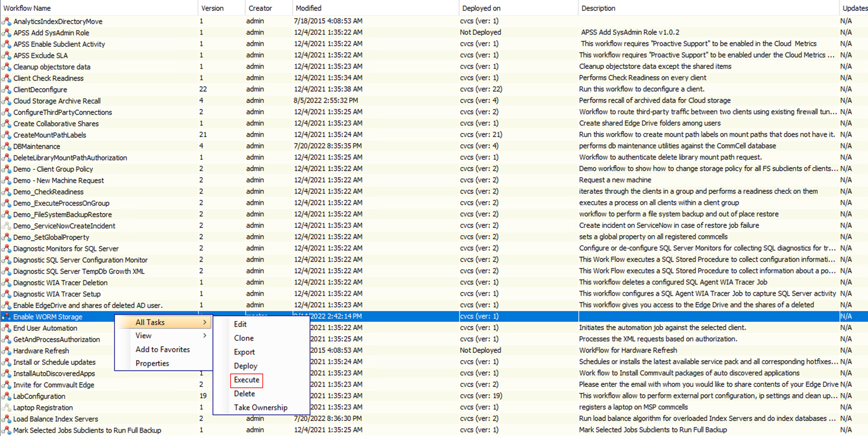The image size is (868, 436).
Task: Click the Laptop Registration workflow icon
Action: click(x=6, y=407)
